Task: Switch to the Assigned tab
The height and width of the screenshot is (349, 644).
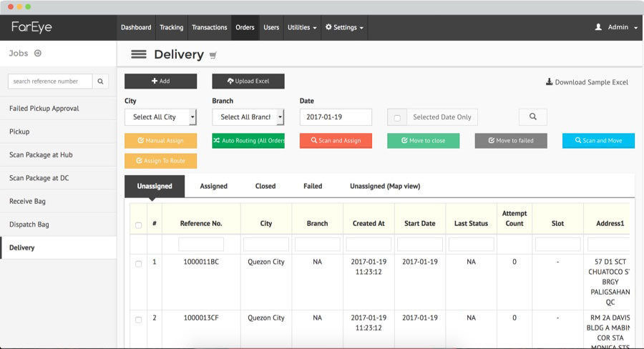Action: pos(213,186)
